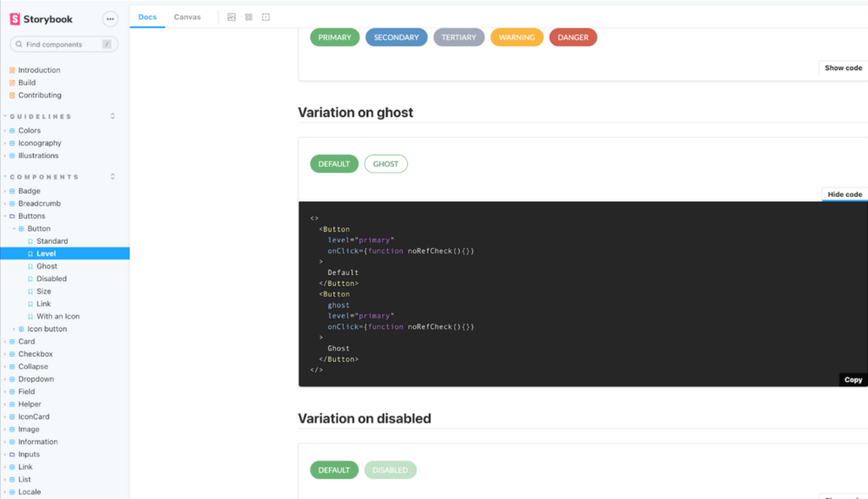Toggle the grid view toolbar icon

point(249,17)
